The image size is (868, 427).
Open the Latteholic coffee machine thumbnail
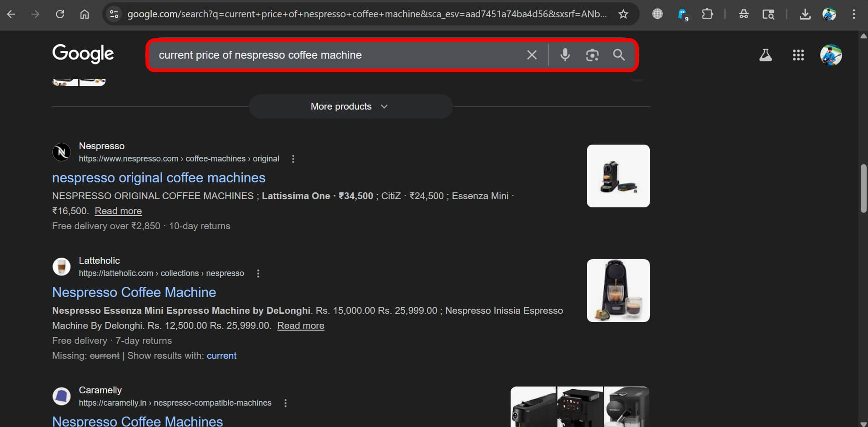click(x=617, y=290)
